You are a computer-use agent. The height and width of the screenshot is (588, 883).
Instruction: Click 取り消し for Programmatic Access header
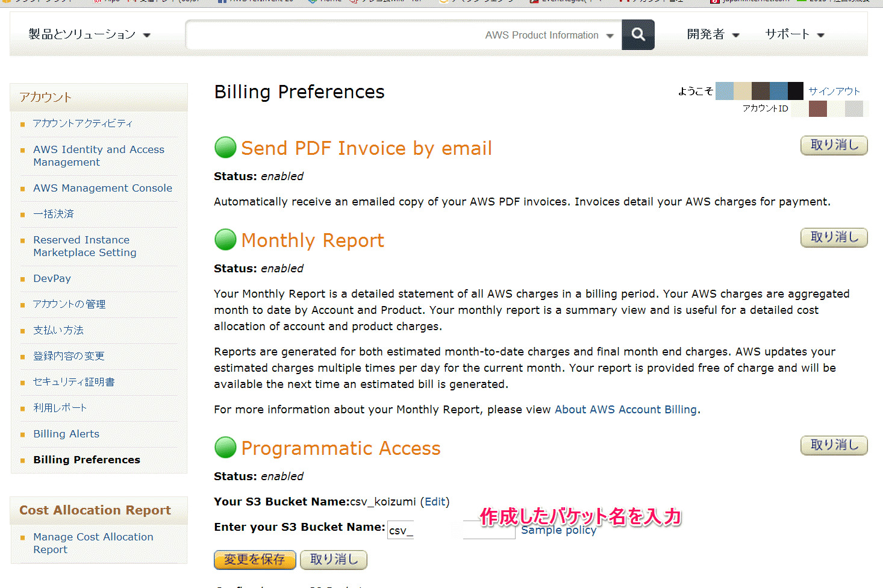tap(834, 445)
